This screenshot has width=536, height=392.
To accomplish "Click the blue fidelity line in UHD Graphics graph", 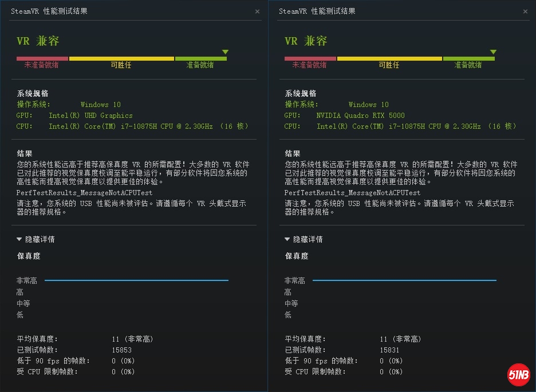I will 136,280.
